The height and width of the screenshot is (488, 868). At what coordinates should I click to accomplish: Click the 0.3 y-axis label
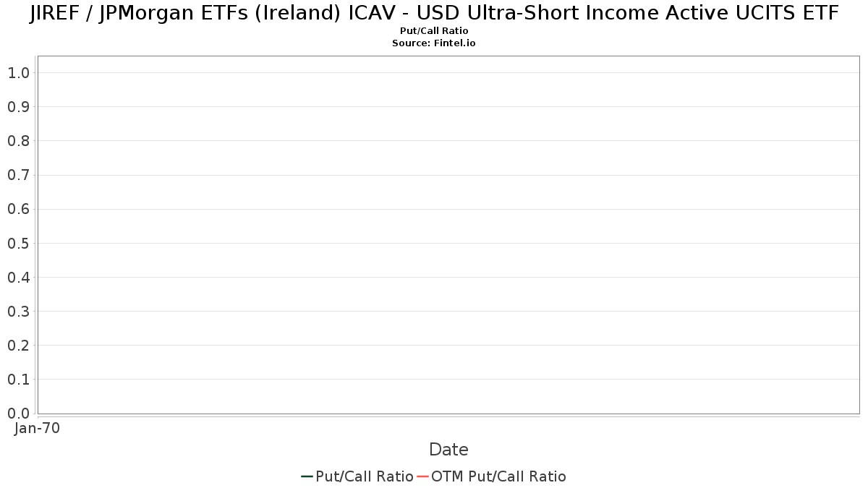18,312
